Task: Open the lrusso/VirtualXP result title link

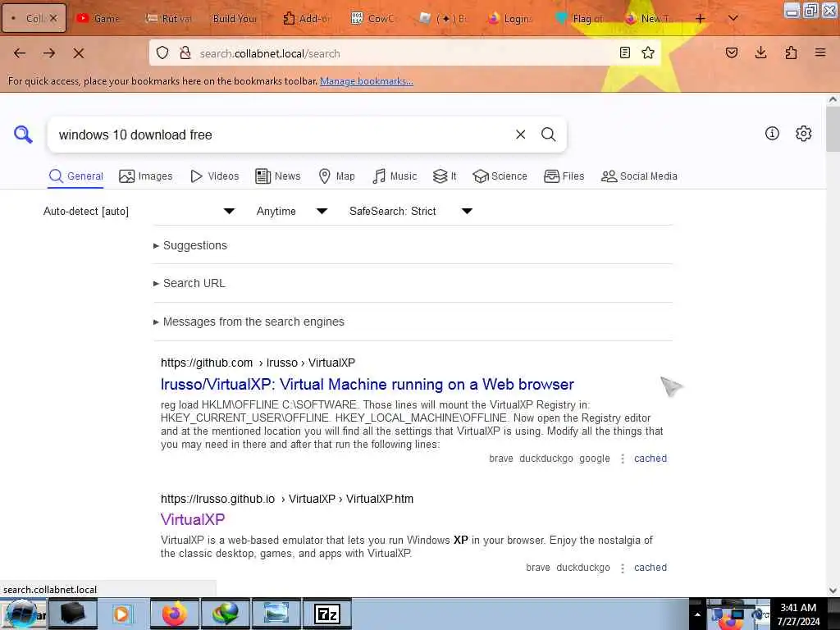Action: click(x=367, y=384)
